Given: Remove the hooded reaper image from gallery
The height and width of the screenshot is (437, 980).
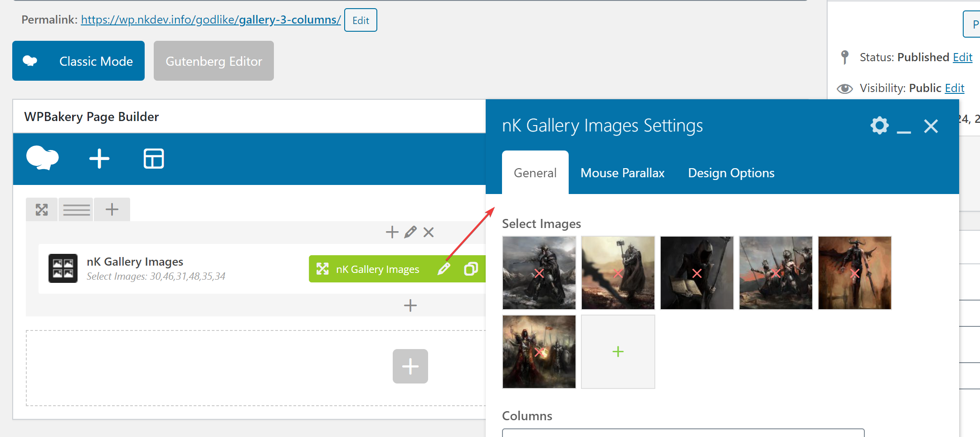Looking at the screenshot, I should (697, 273).
